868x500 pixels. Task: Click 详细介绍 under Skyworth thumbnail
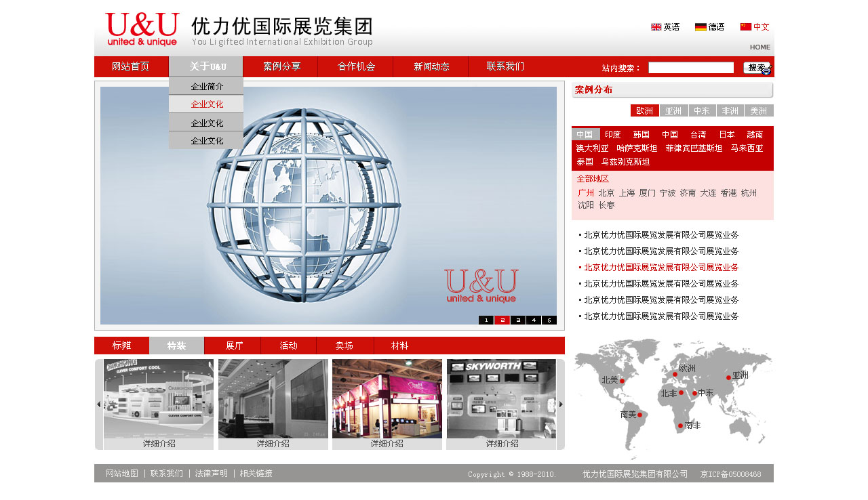point(502,444)
